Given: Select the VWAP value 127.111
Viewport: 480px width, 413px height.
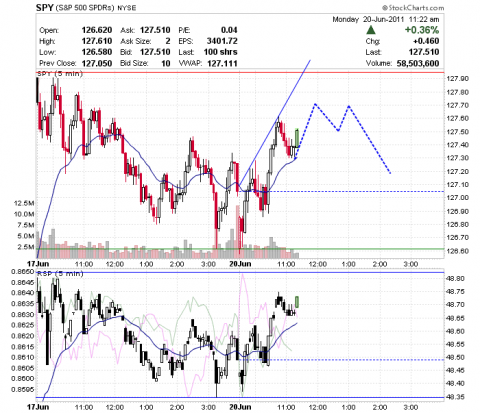Looking at the screenshot, I should [x=222, y=63].
